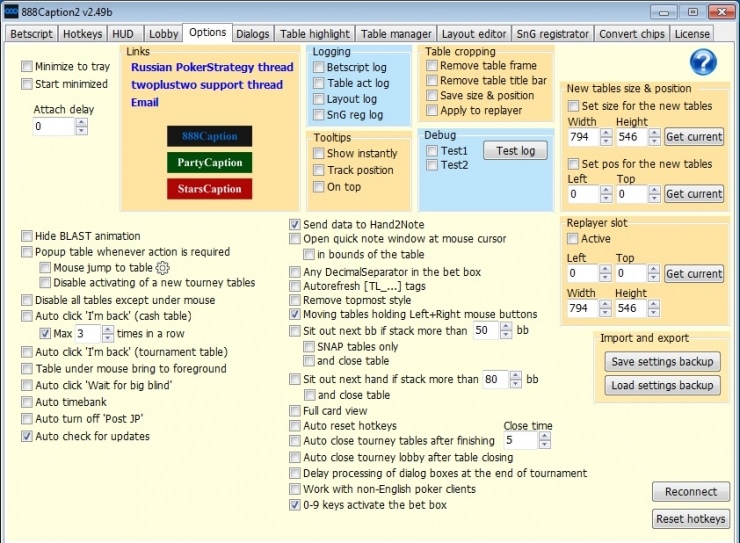Enable Minimize to tray checkbox

27,67
